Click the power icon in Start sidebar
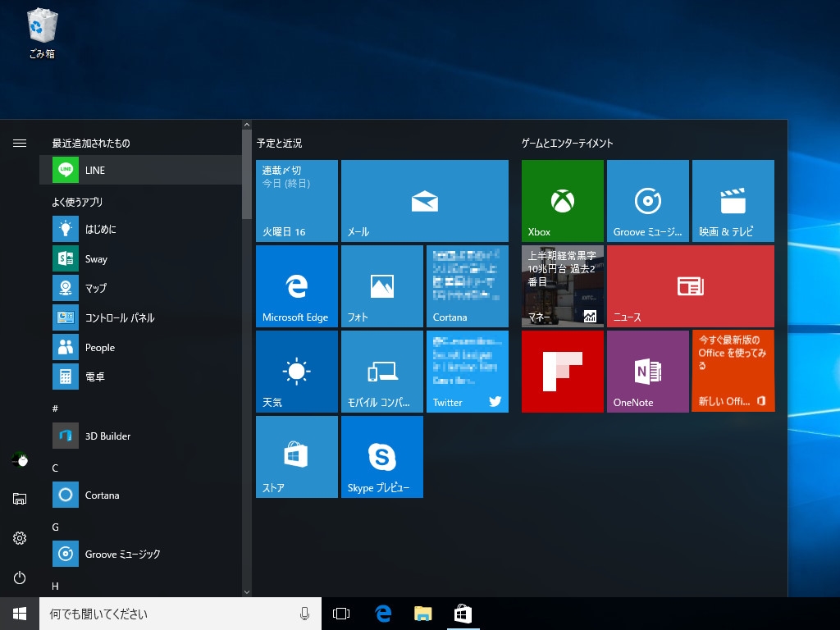Viewport: 840px width, 630px height. click(20, 577)
